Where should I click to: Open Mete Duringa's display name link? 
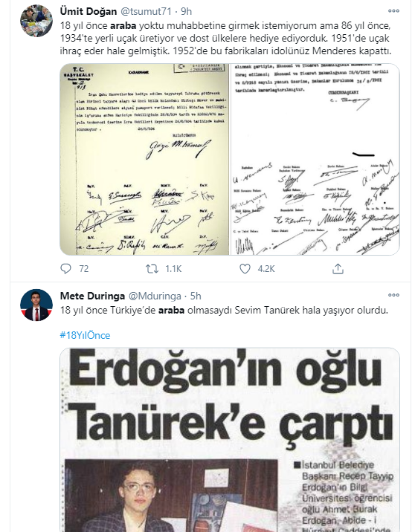tap(92, 296)
